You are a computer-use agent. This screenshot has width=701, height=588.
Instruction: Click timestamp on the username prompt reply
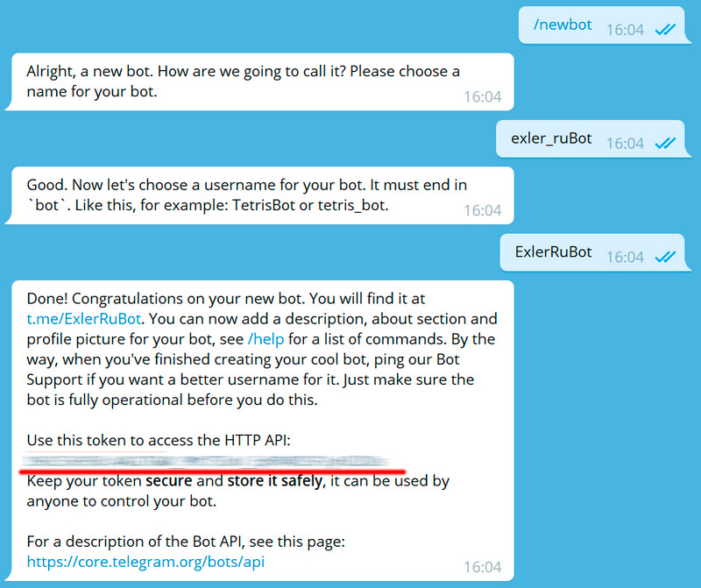tap(483, 210)
